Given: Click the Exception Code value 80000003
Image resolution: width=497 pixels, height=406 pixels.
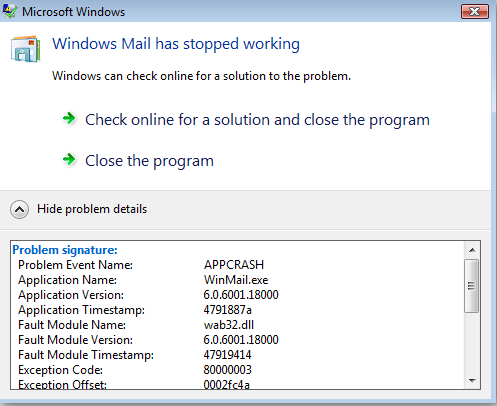Looking at the screenshot, I should click(228, 370).
